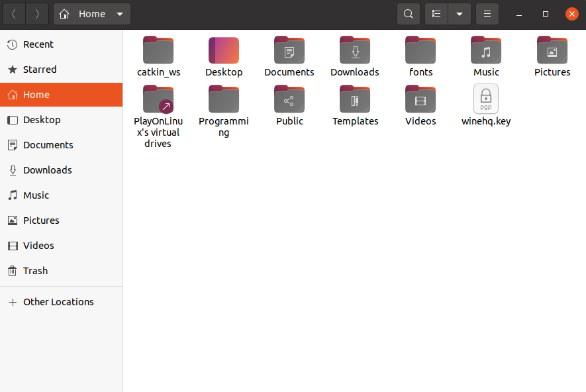Open the catkin_ws folder
This screenshot has width=586, height=392.
158,50
